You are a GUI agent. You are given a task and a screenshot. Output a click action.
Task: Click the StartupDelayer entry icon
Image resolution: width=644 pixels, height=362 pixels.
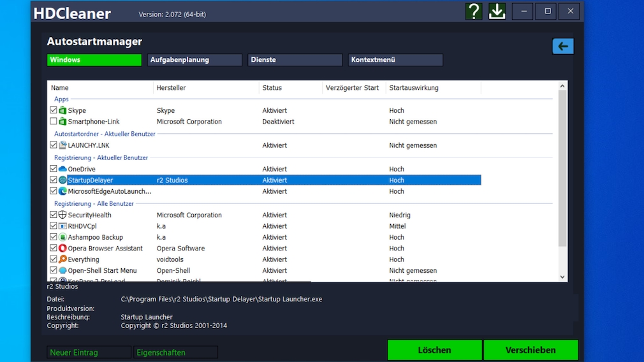tap(62, 180)
